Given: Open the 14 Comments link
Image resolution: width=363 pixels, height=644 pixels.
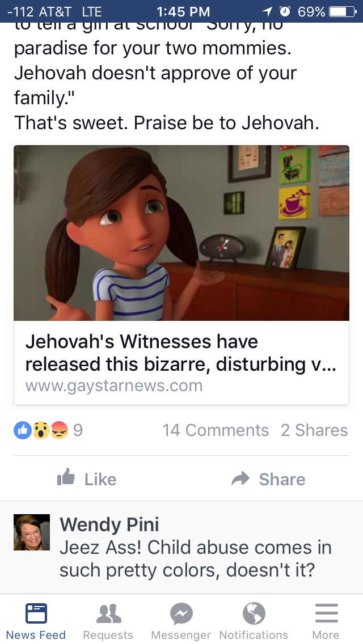Looking at the screenshot, I should (x=216, y=430).
